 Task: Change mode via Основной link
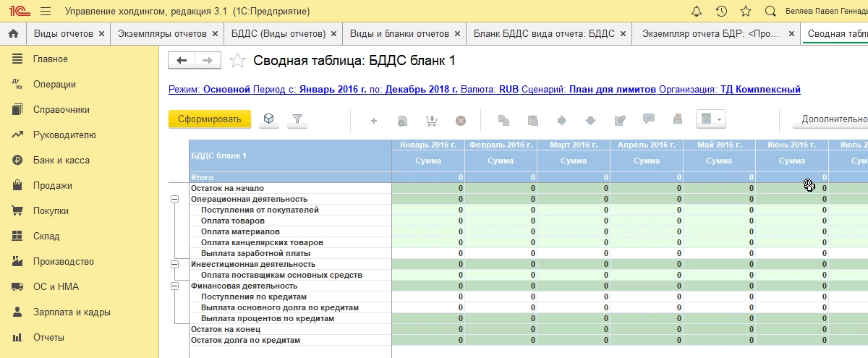click(226, 90)
